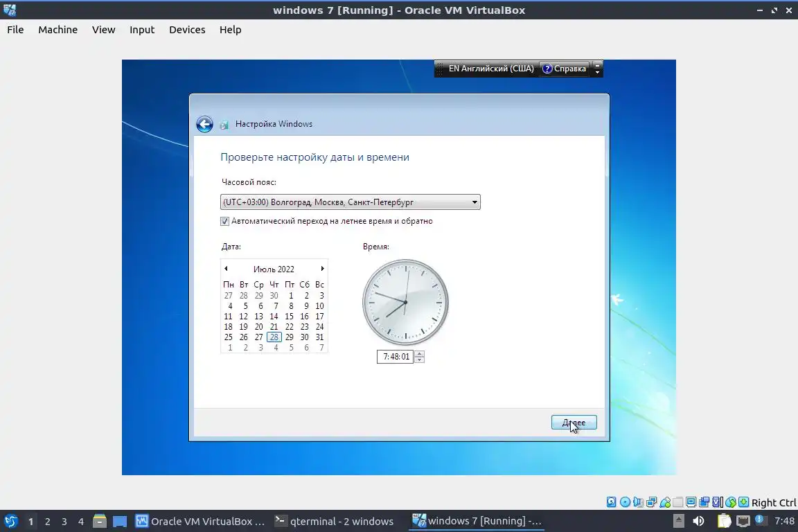
Task: Open the Help menu
Action: tap(231, 30)
